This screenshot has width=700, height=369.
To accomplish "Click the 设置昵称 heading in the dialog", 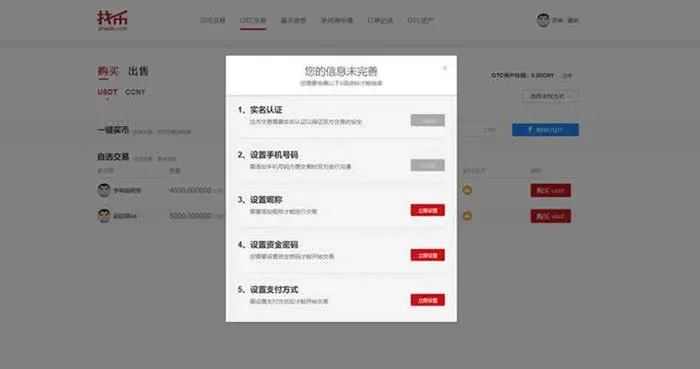I will [266, 200].
